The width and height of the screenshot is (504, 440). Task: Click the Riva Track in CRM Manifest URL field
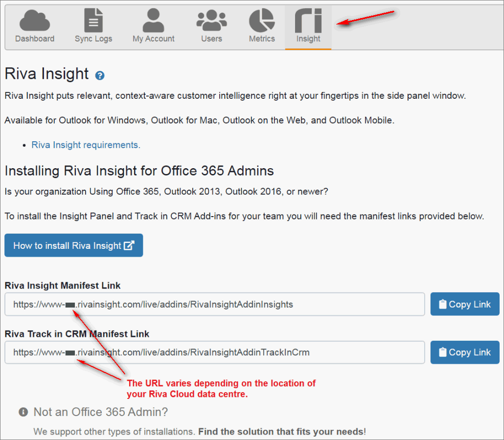215,352
